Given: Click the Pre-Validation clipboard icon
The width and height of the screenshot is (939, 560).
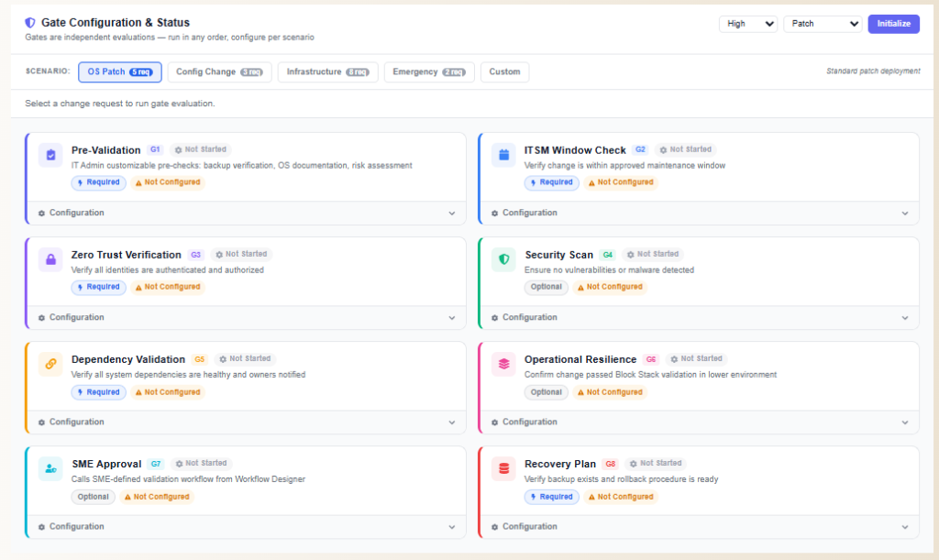Looking at the screenshot, I should pyautogui.click(x=50, y=155).
